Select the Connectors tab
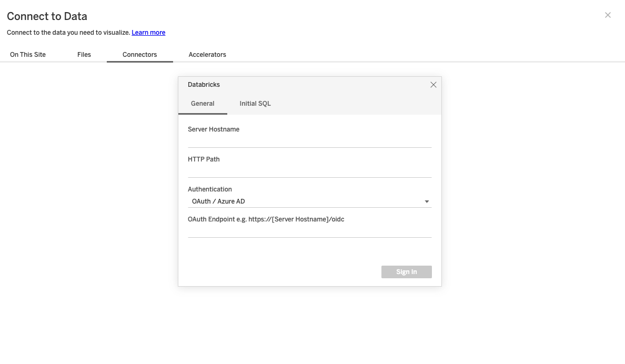This screenshot has width=625, height=364. (x=139, y=54)
